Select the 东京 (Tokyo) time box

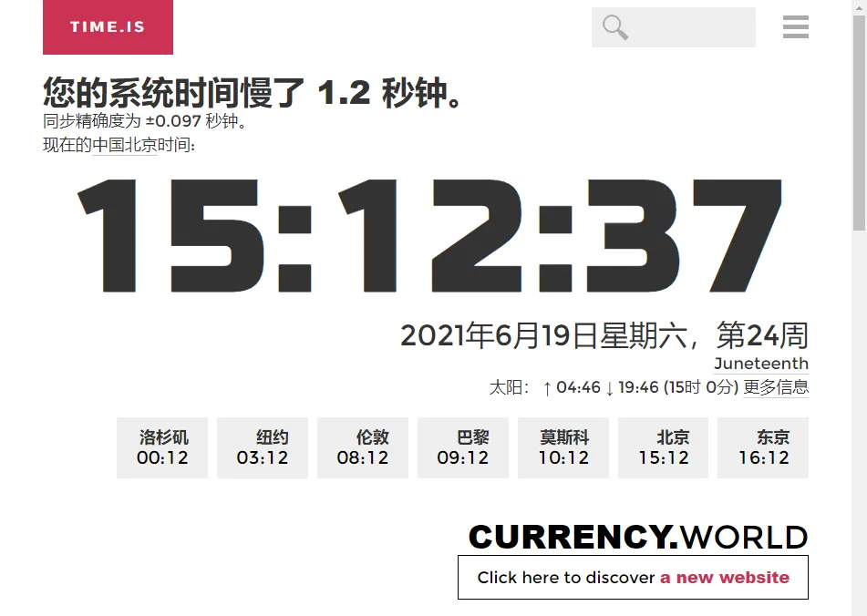pyautogui.click(x=763, y=447)
